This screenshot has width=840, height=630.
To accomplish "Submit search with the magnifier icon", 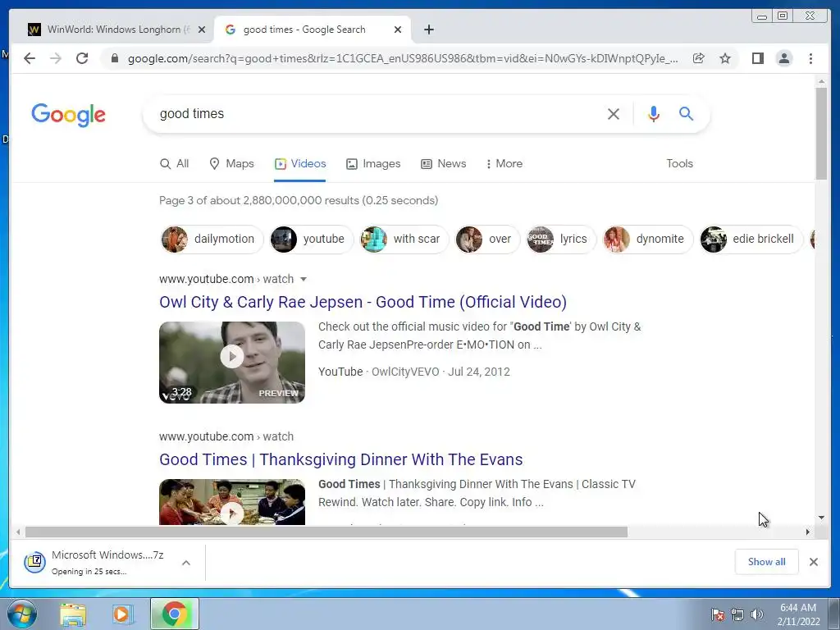I will 687,113.
